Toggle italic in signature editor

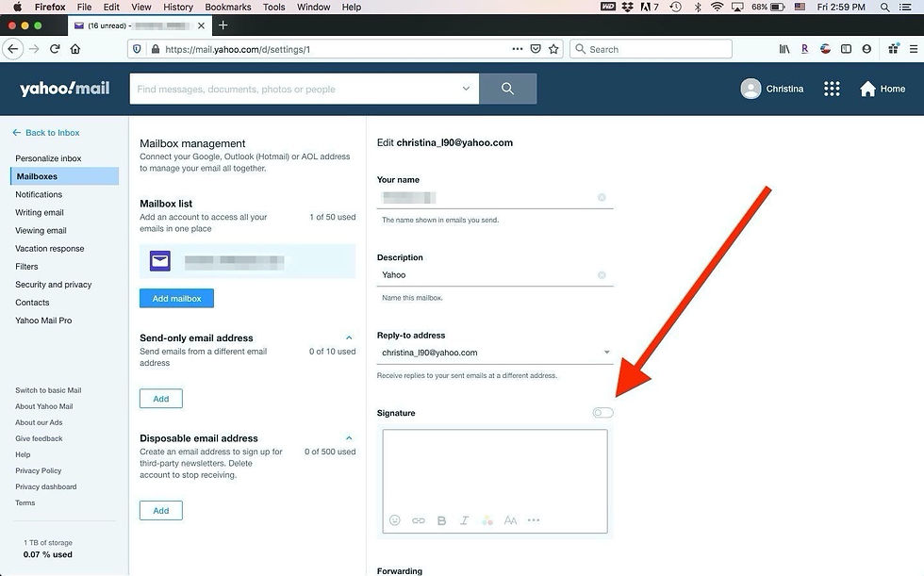coord(464,520)
